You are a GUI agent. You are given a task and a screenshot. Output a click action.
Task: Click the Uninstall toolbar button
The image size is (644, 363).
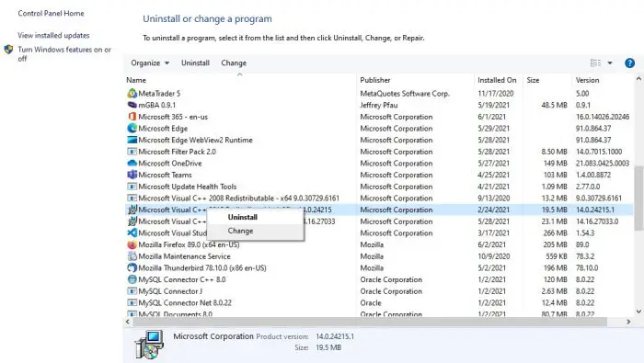195,62
